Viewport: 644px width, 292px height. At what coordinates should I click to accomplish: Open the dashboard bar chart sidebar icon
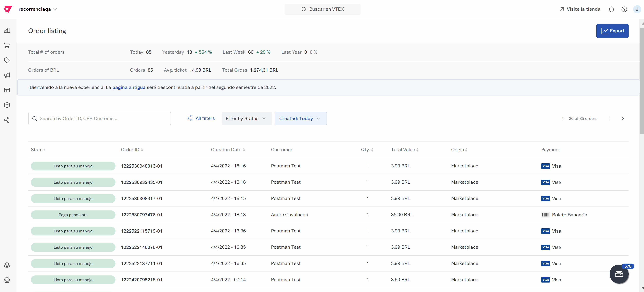pos(7,30)
